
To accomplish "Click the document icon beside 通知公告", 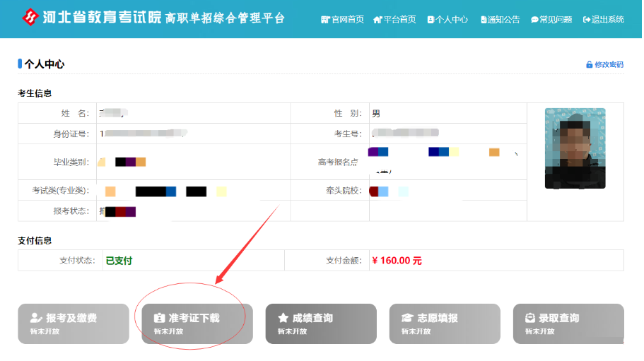I will click(484, 20).
